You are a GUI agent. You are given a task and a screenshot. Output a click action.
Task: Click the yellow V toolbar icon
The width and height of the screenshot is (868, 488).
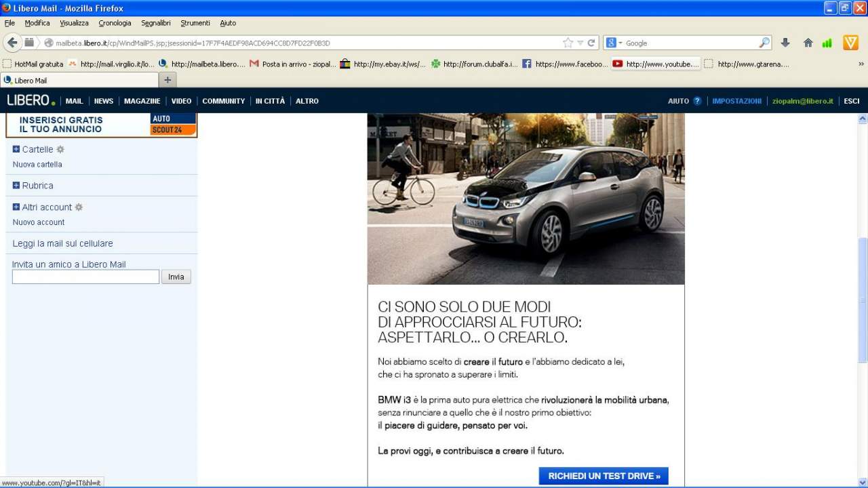[x=850, y=43]
